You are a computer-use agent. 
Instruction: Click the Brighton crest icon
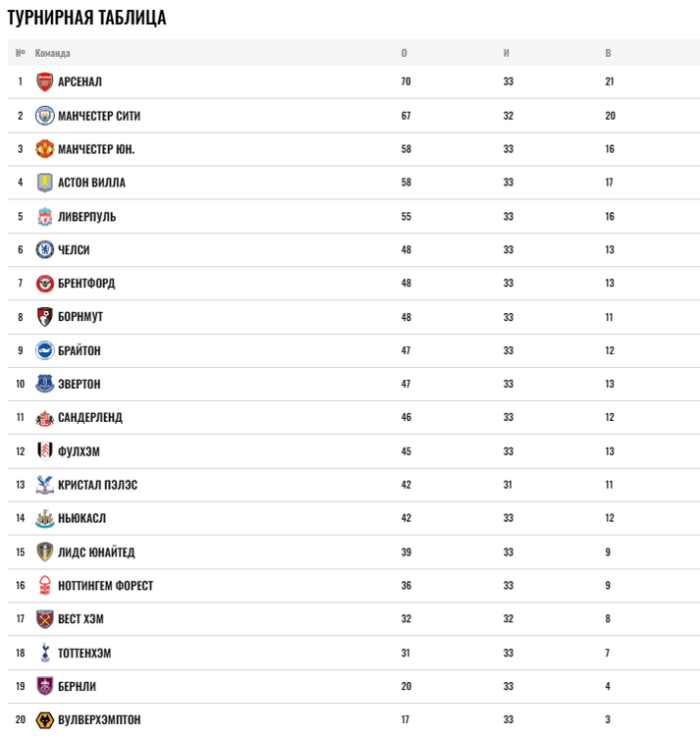(x=44, y=350)
